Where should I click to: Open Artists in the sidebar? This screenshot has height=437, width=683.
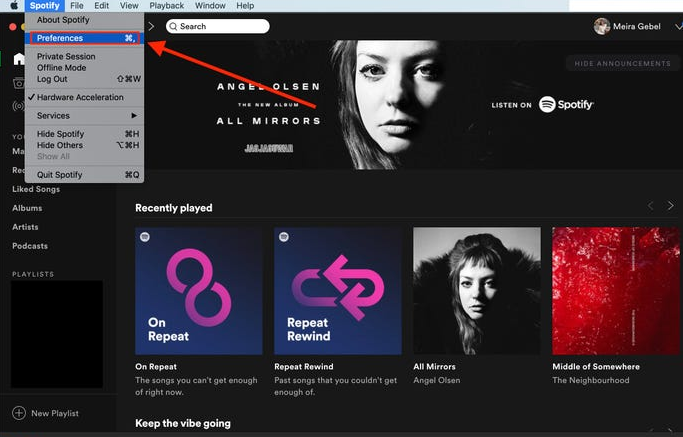(x=25, y=227)
